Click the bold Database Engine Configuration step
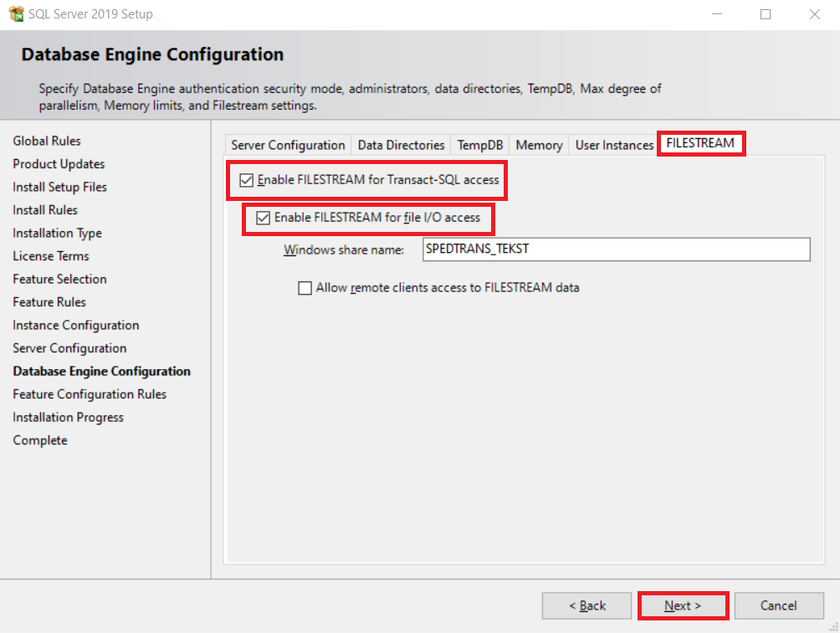This screenshot has height=633, width=840. click(102, 372)
